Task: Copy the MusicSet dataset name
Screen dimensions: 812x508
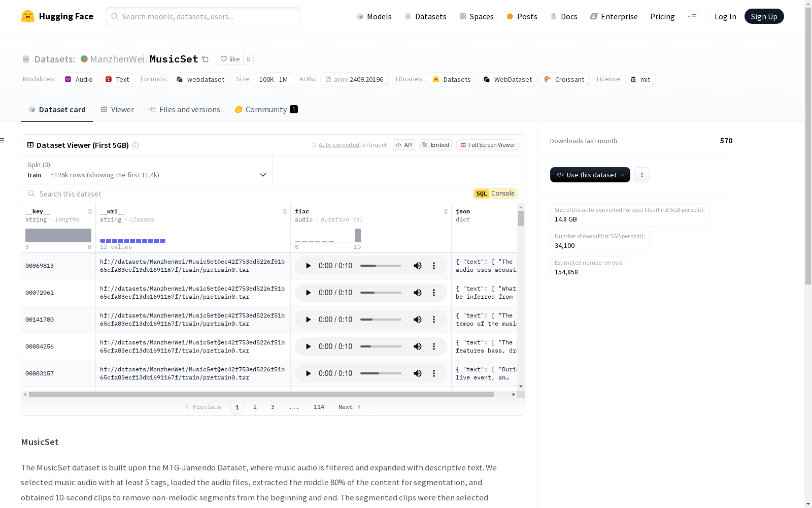Action: tap(205, 59)
